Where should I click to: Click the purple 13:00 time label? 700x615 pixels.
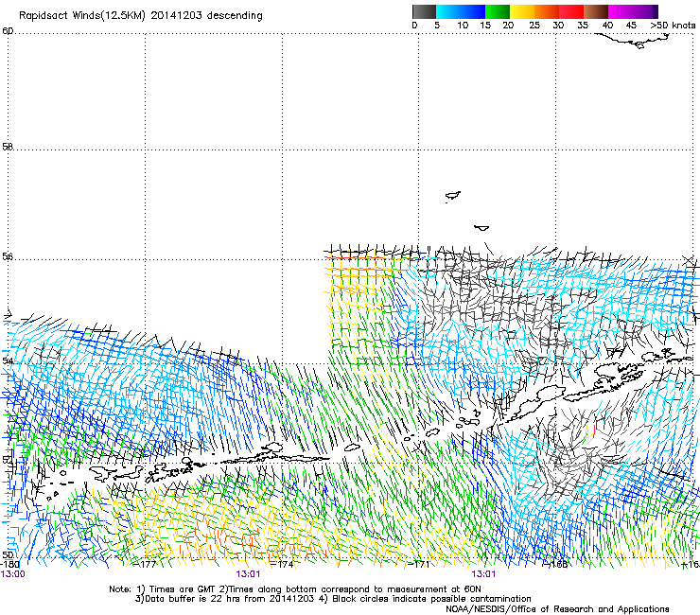[x=12, y=574]
